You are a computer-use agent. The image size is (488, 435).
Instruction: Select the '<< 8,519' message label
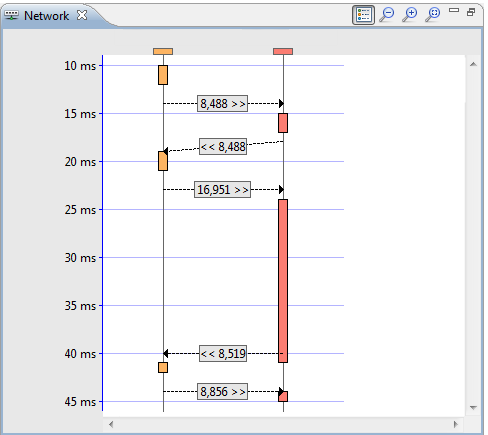[x=223, y=354]
